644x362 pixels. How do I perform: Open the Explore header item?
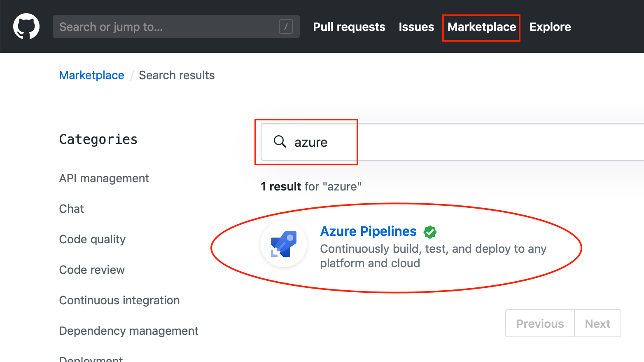point(550,27)
